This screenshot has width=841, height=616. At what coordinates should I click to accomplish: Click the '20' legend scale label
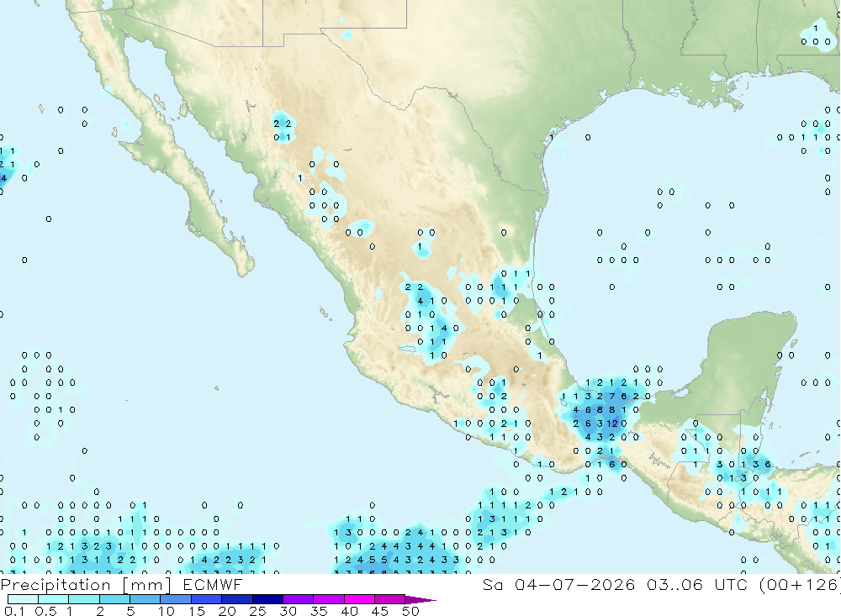pos(227,611)
